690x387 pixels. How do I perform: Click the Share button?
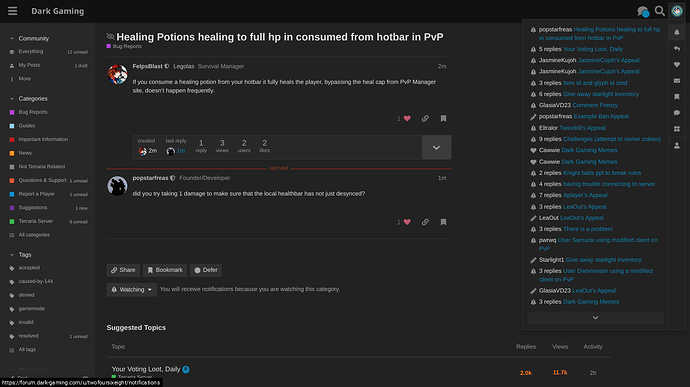[x=123, y=270]
